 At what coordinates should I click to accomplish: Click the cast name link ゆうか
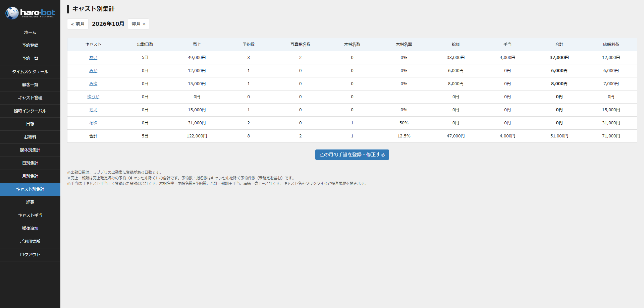pos(93,97)
